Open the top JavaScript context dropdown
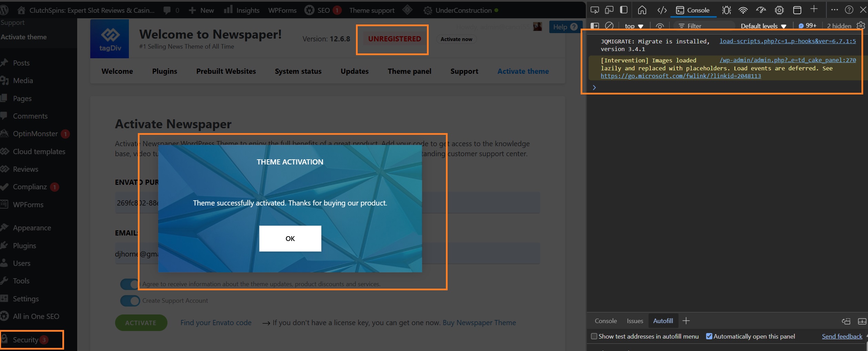This screenshot has height=351, width=868. click(634, 26)
